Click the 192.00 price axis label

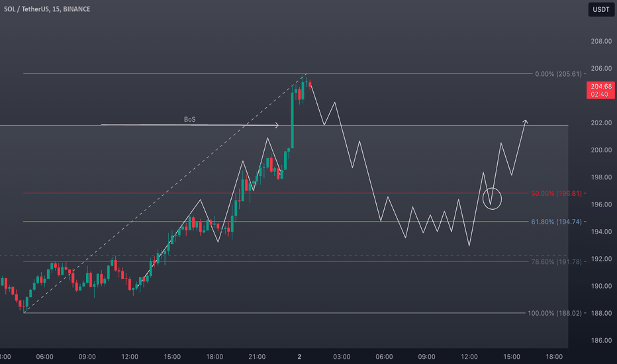click(601, 259)
